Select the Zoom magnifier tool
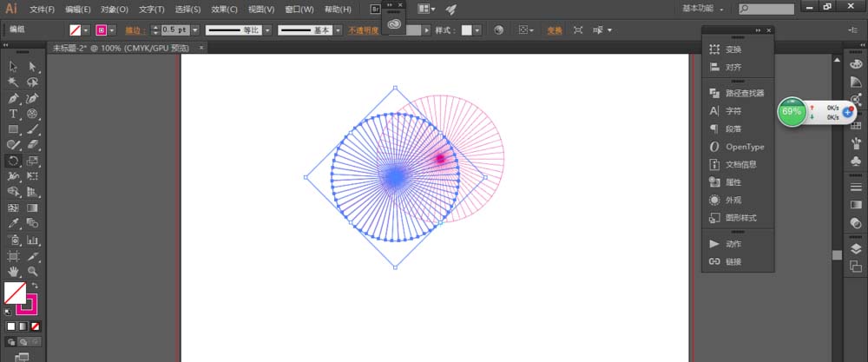The width and height of the screenshot is (868, 362). pos(33,271)
